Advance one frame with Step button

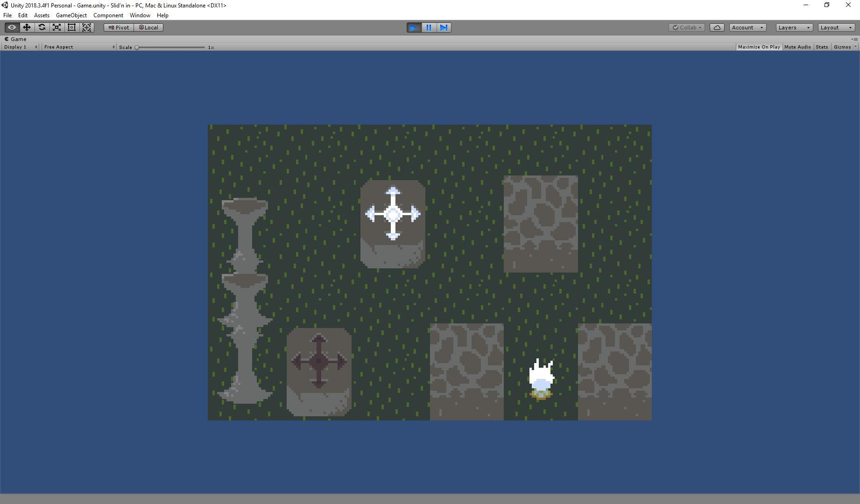[444, 28]
